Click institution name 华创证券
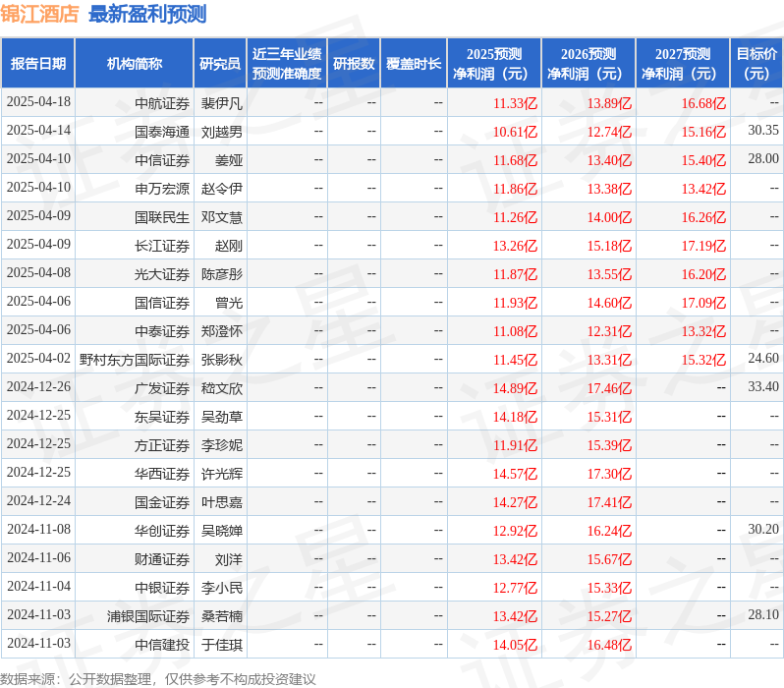 tap(162, 531)
